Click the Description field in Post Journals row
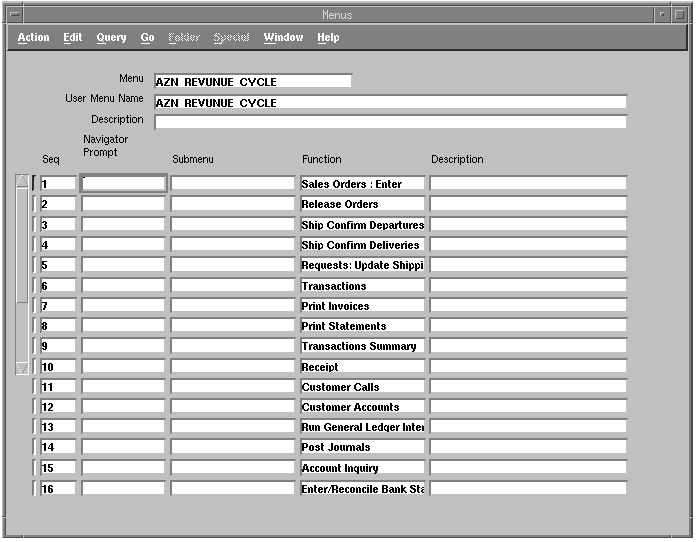The image size is (696, 542). 528,447
